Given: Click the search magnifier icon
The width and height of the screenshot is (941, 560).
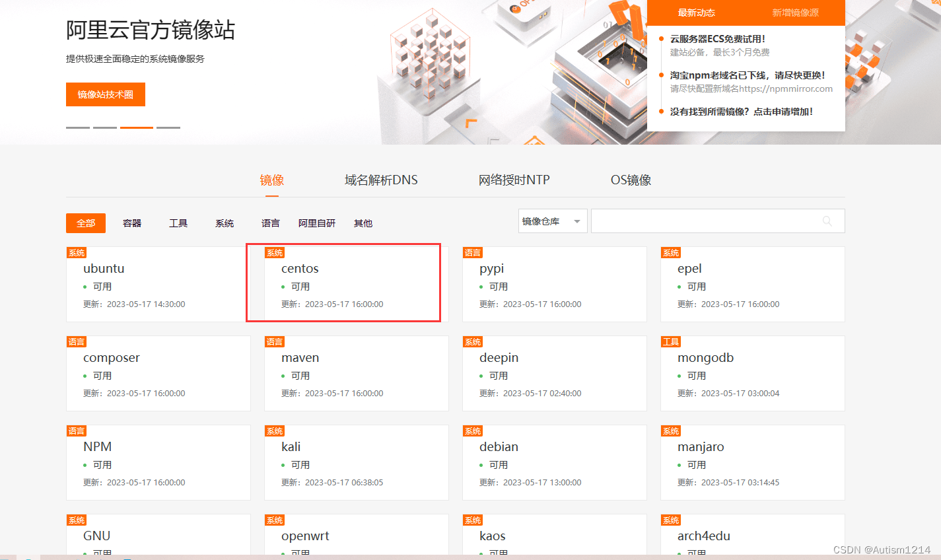Looking at the screenshot, I should coord(827,221).
